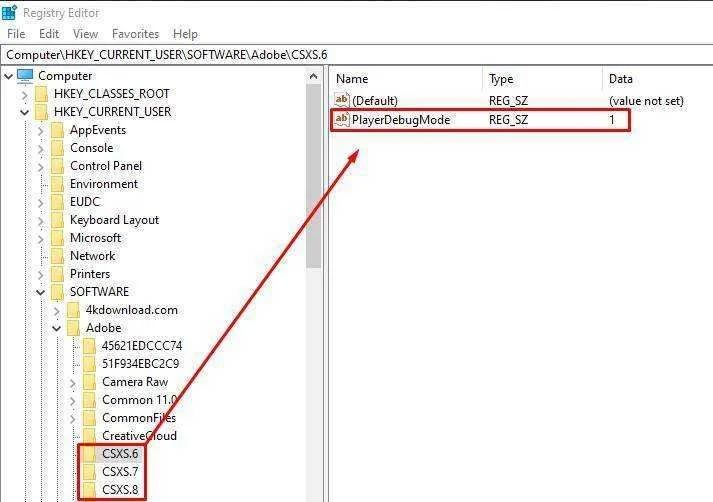The width and height of the screenshot is (713, 502).
Task: Expand the Printers key chevron
Action: coord(40,275)
